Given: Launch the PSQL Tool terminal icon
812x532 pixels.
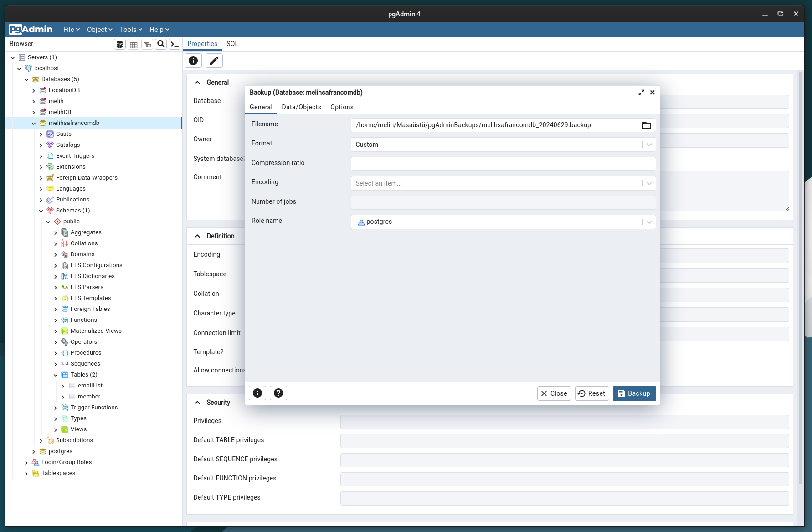Looking at the screenshot, I should click(175, 44).
